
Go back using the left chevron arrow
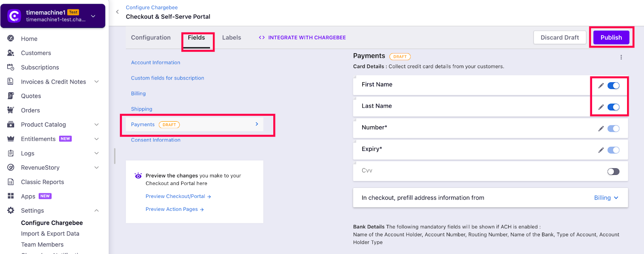point(117,12)
